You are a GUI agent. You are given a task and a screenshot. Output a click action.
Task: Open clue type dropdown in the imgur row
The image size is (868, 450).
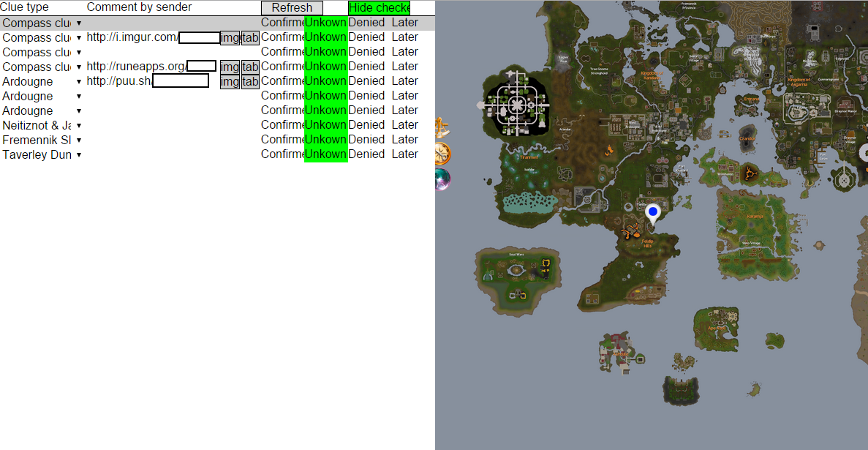tap(42, 38)
